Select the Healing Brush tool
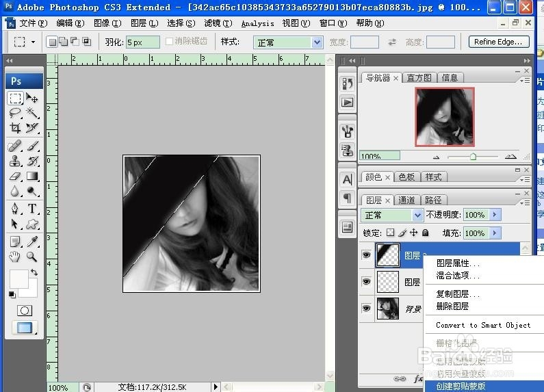 pyautogui.click(x=15, y=146)
